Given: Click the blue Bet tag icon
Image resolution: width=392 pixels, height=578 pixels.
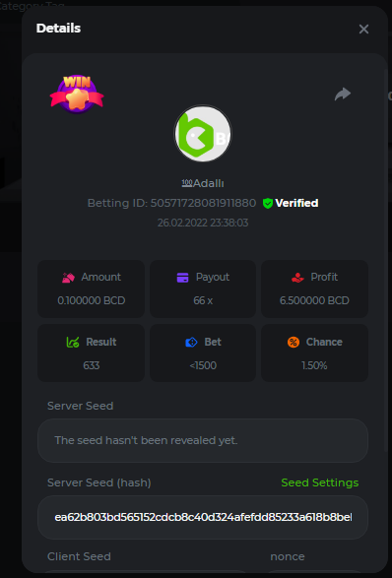Looking at the screenshot, I should (x=191, y=343).
